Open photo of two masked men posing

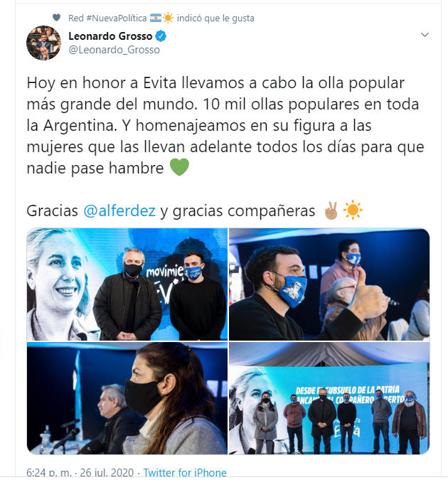point(127,284)
